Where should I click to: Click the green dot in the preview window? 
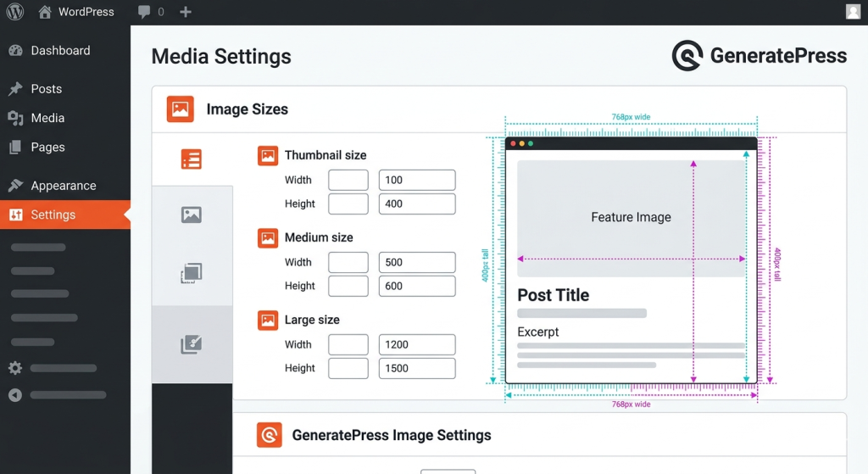pyautogui.click(x=531, y=143)
